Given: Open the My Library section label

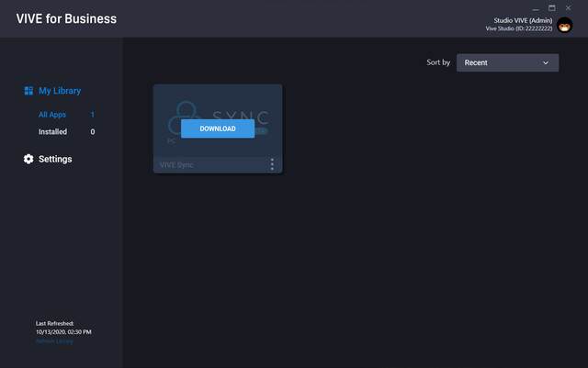Looking at the screenshot, I should pos(60,91).
